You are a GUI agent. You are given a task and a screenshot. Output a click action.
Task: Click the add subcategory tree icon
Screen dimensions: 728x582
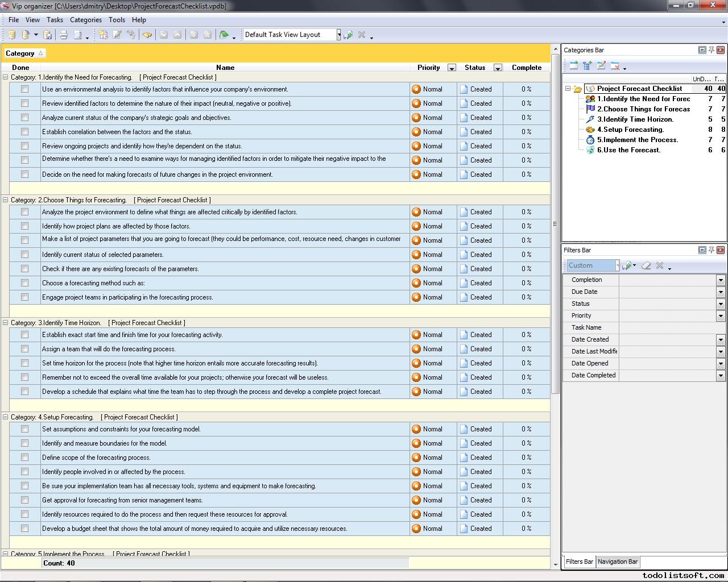[x=587, y=66]
